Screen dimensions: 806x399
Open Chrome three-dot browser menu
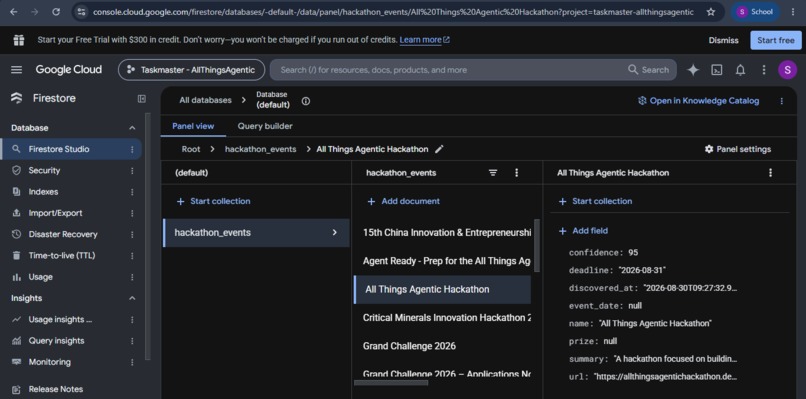point(793,12)
